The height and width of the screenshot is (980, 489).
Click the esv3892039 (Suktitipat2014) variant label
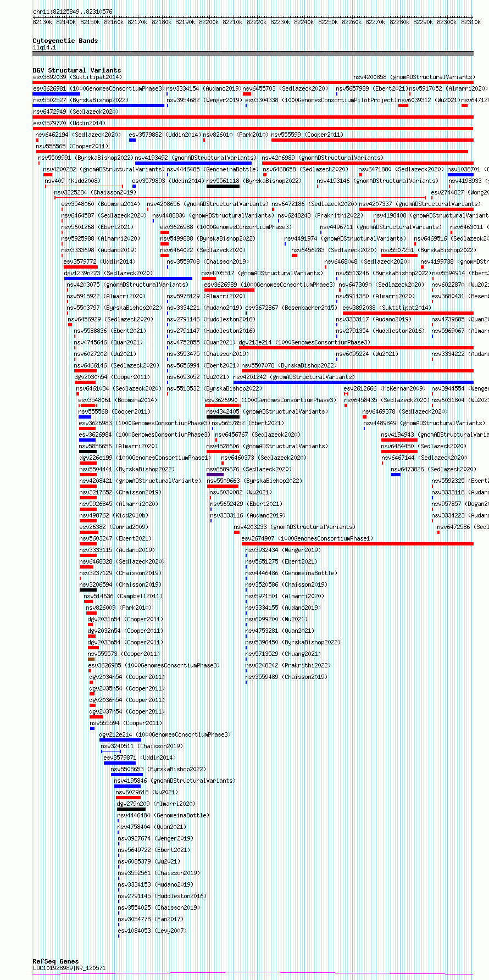point(77,77)
